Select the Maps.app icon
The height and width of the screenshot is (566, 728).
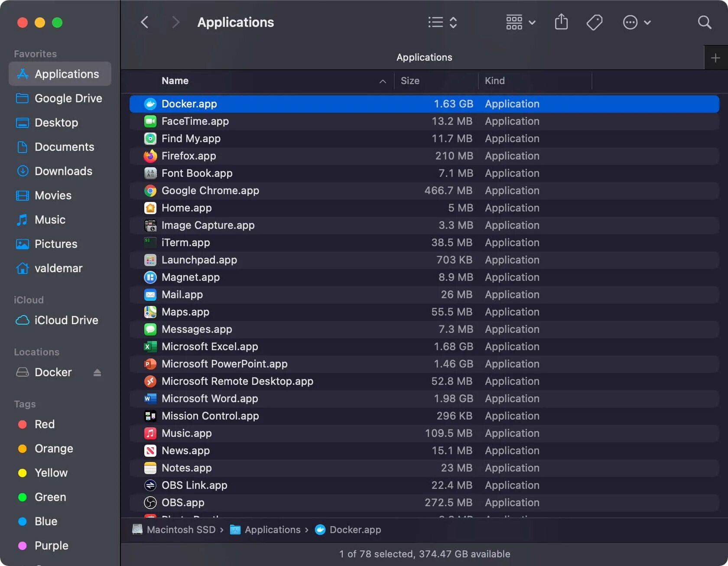150,312
